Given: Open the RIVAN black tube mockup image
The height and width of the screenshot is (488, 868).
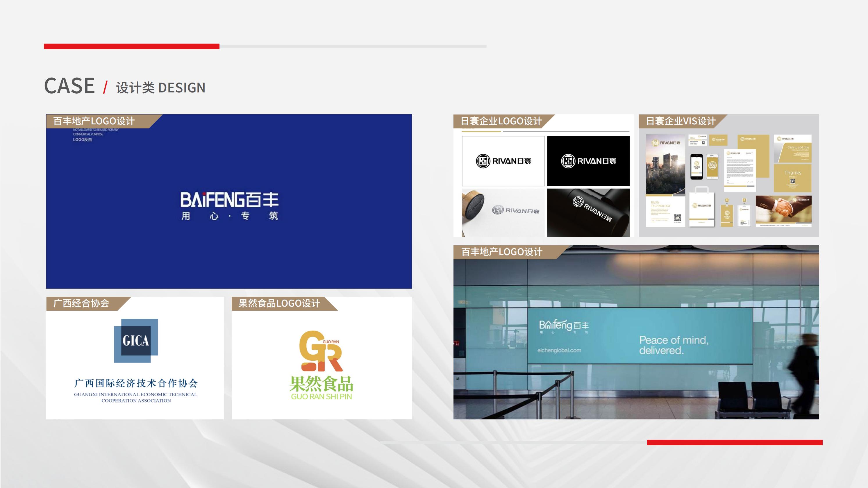Looking at the screenshot, I should [x=588, y=213].
